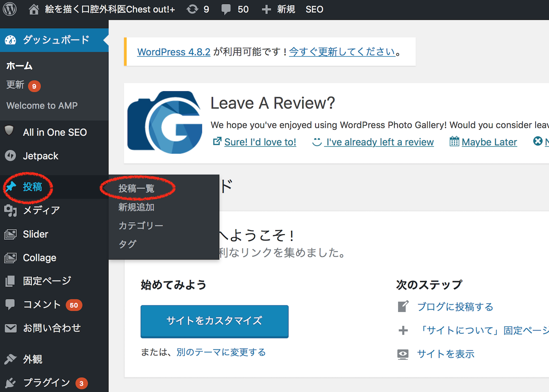Open プラグイン menu label
The image size is (549, 392).
tap(46, 383)
